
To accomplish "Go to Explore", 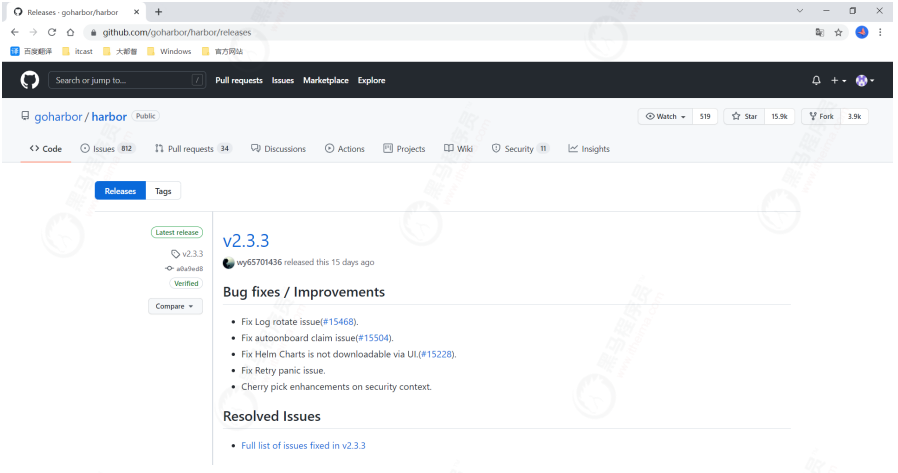I will [x=372, y=80].
